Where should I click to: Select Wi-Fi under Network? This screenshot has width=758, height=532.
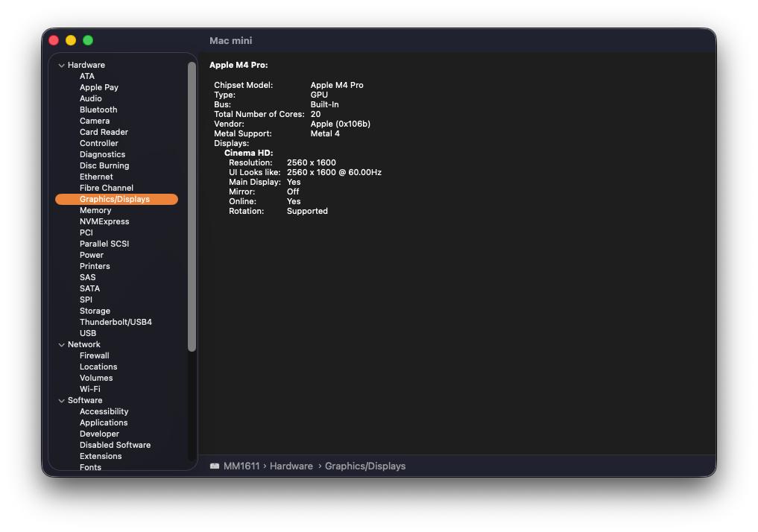pos(89,389)
